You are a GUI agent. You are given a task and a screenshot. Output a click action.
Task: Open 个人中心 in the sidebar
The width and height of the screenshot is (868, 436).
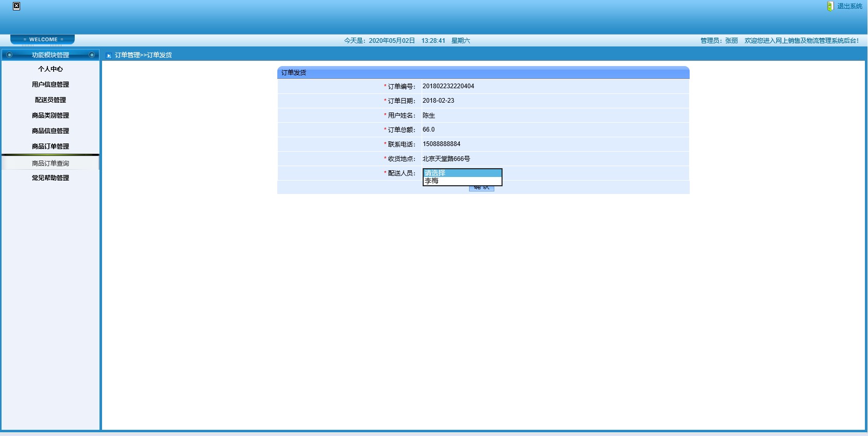pos(51,69)
